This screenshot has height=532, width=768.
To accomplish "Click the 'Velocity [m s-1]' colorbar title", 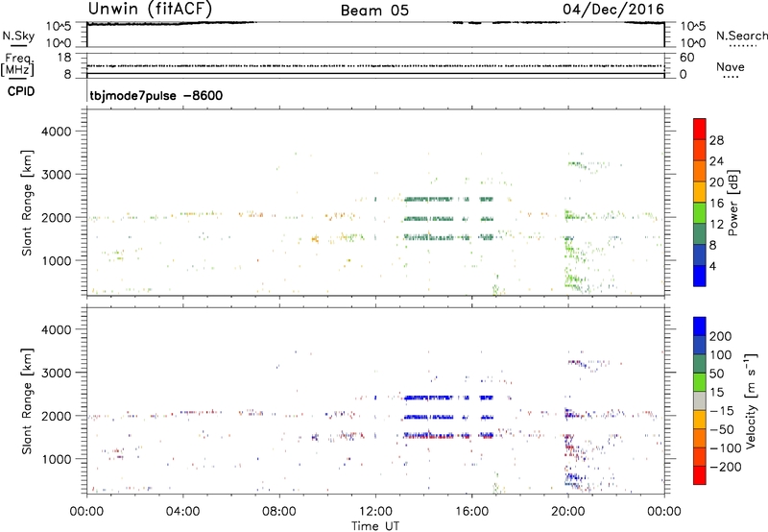I will [751, 400].
